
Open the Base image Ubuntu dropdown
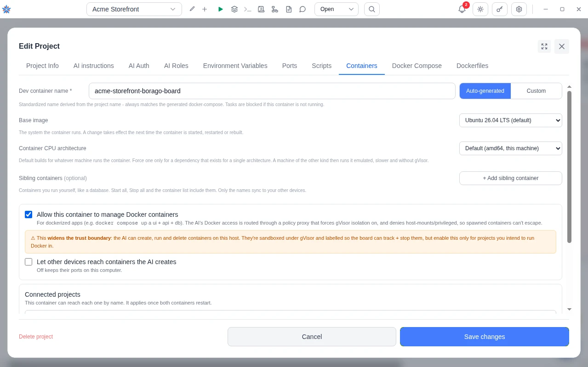click(511, 120)
